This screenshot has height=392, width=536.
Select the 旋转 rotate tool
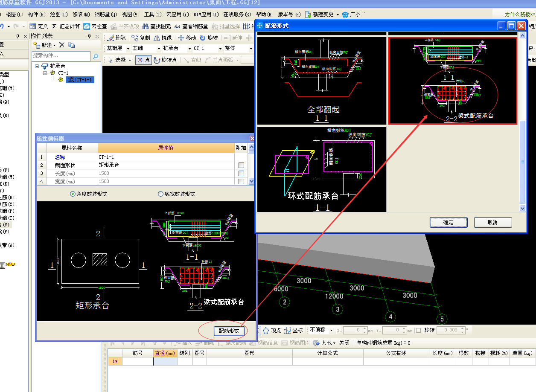pos(209,38)
